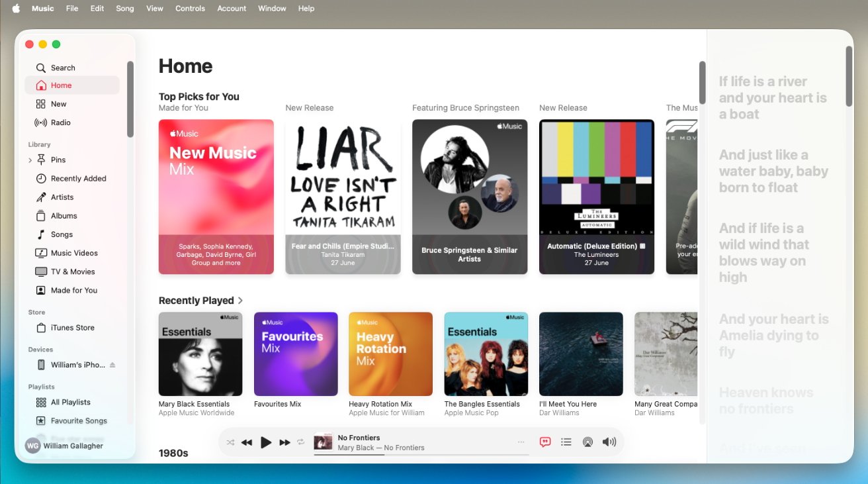Viewport: 868px width, 484px height.
Task: Go back to previous track
Action: (247, 442)
